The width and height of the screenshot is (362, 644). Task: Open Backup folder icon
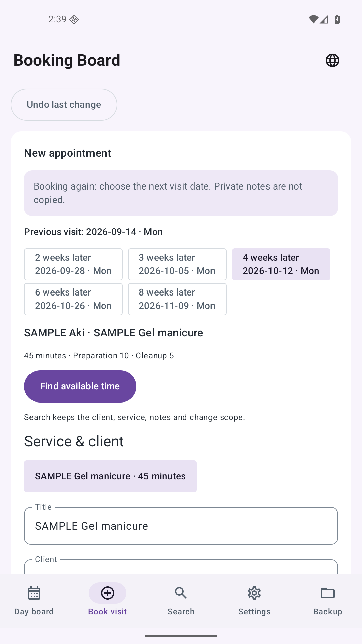(328, 593)
